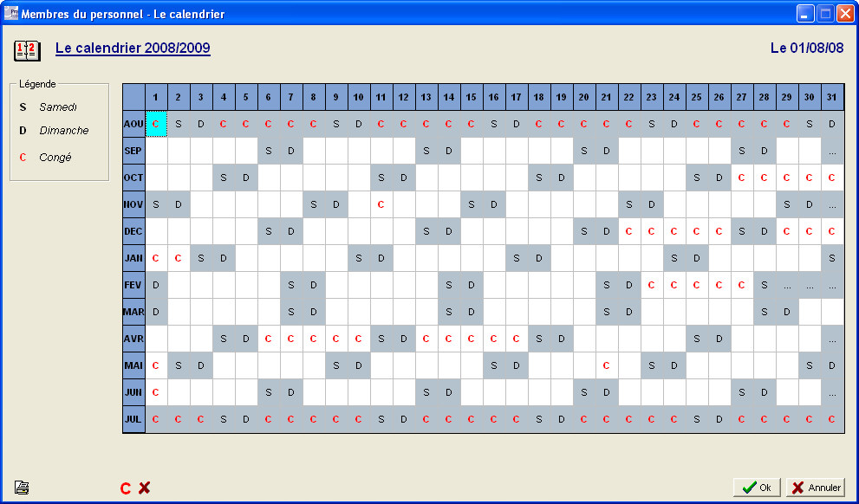
Task: Select the C cell for NOV day 11
Action: click(381, 204)
